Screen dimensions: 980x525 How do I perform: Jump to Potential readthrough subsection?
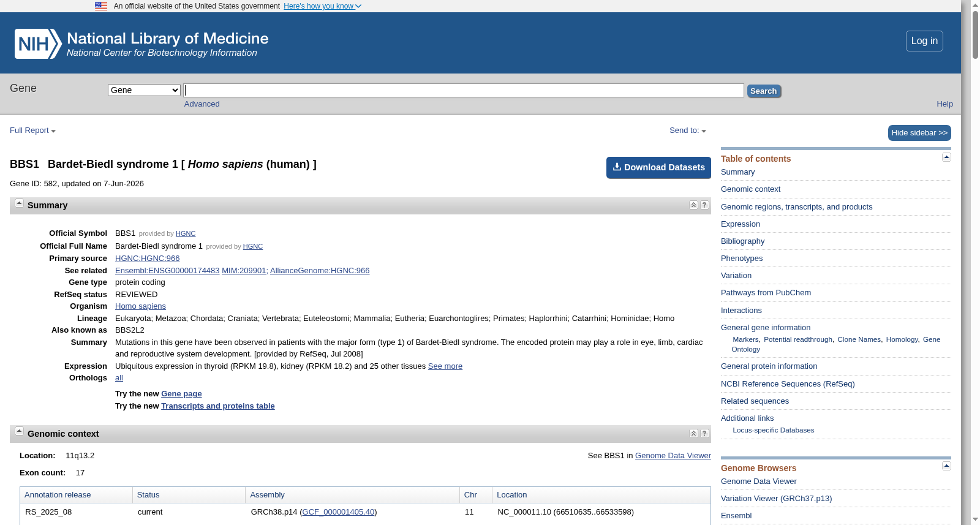coord(798,339)
